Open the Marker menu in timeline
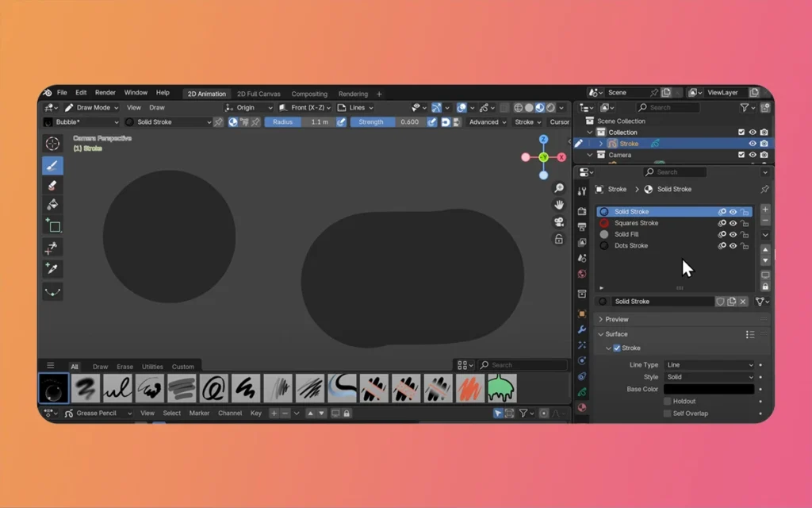This screenshot has width=812, height=508. (199, 413)
